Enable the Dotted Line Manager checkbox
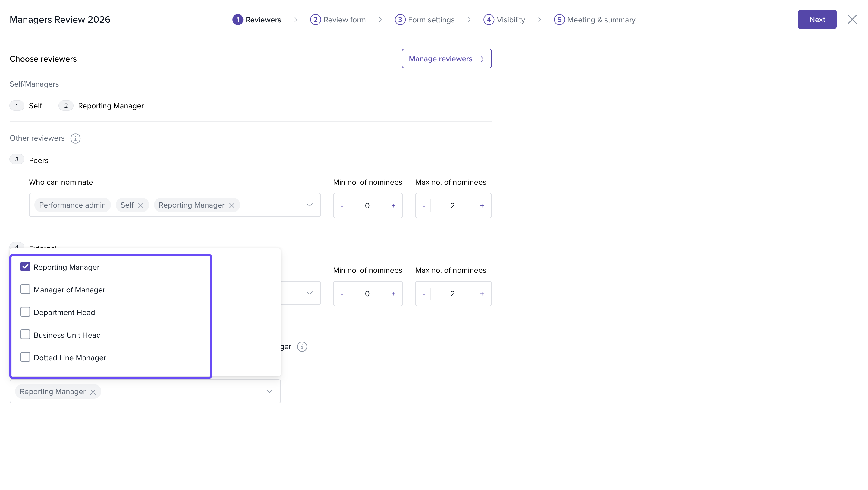The height and width of the screenshot is (490, 868). click(25, 357)
